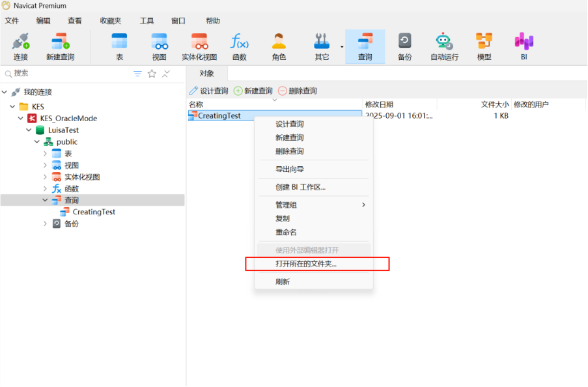This screenshot has width=588, height=387.
Task: Open 自动运行 robot icon in toolbar
Action: 443,46
